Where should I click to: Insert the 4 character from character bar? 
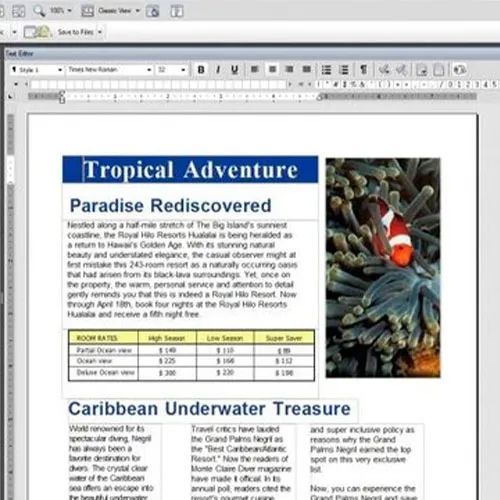click(486, 85)
